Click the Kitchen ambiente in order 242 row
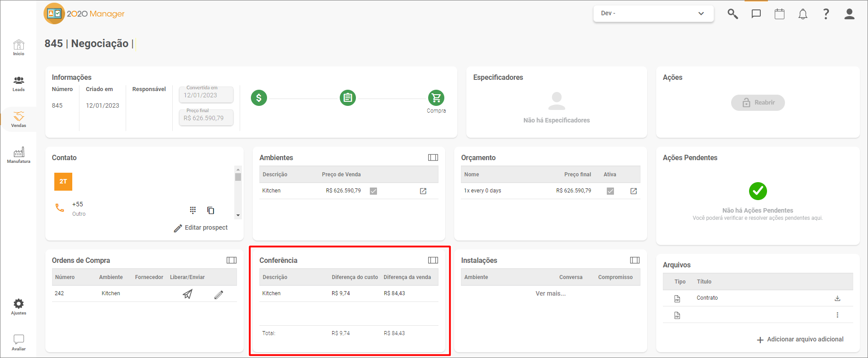Image resolution: width=868 pixels, height=358 pixels. [110, 293]
